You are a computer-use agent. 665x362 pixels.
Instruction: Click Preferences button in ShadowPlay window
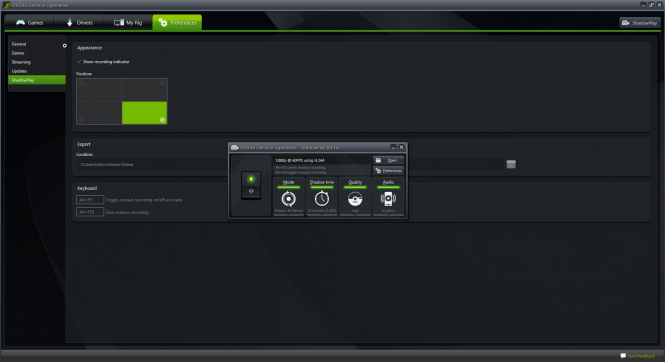point(388,170)
